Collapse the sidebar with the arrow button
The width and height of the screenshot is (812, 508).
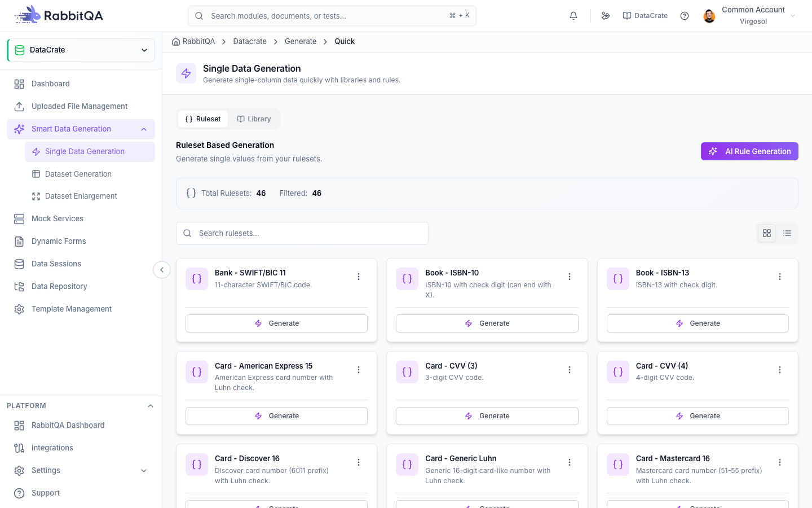(162, 270)
